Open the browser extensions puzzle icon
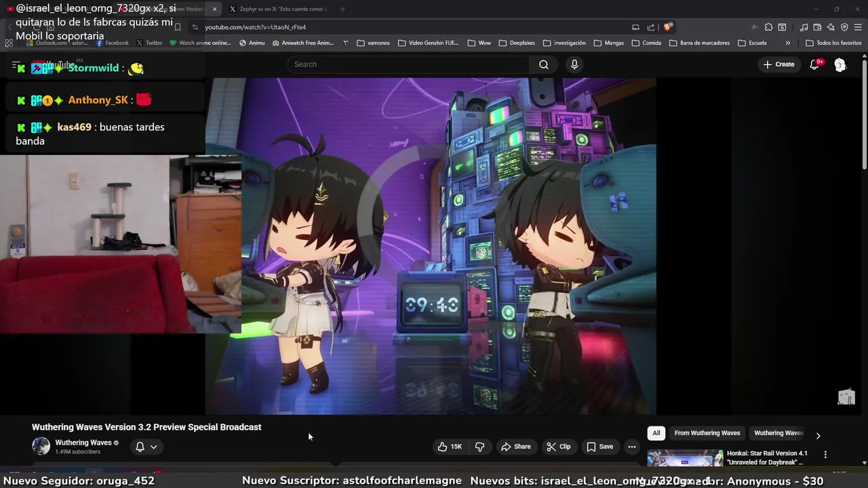 [768, 27]
